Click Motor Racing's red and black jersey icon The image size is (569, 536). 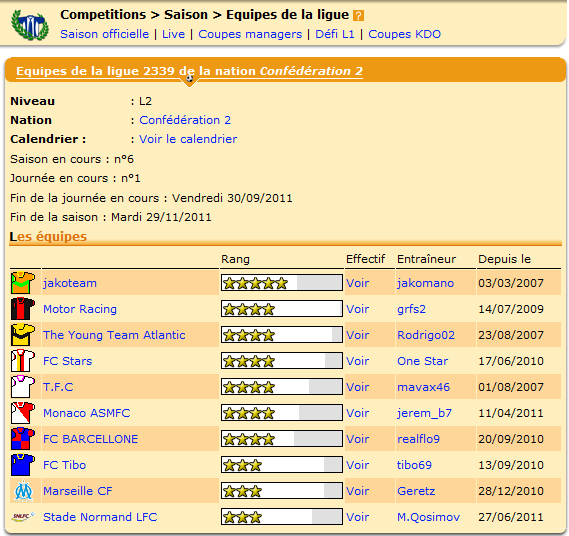pos(22,309)
